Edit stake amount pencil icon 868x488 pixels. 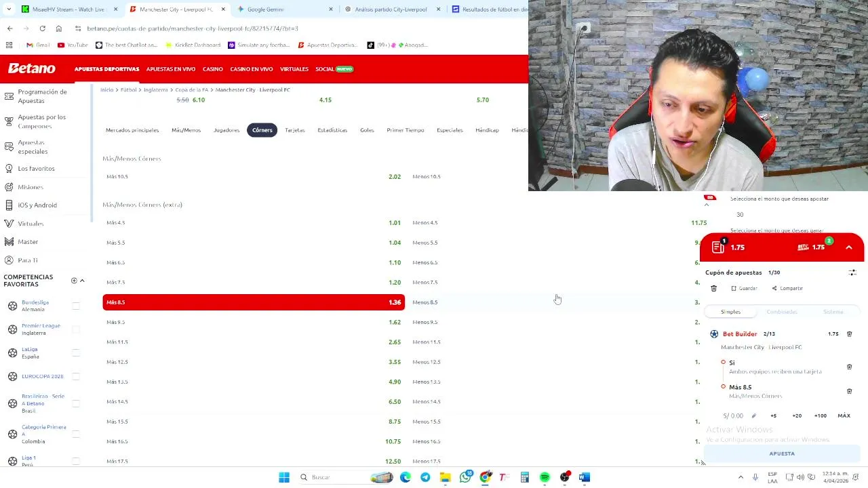(x=753, y=415)
